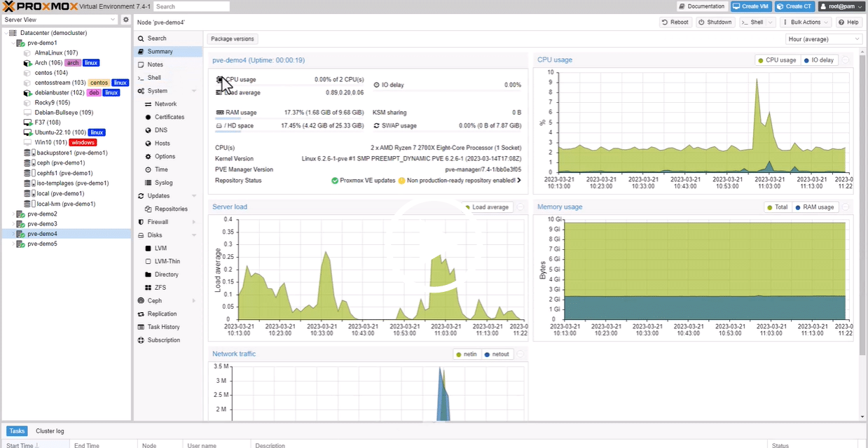Viewport: 868px width, 448px height.
Task: Open the Summary menu item
Action: click(x=168, y=52)
